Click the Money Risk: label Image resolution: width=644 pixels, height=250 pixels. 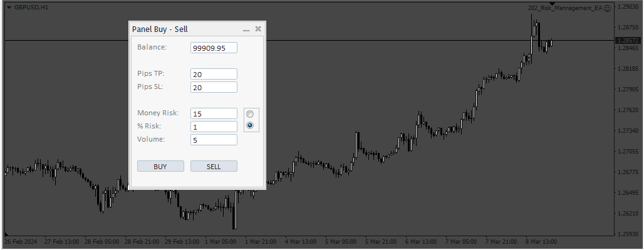[158, 113]
